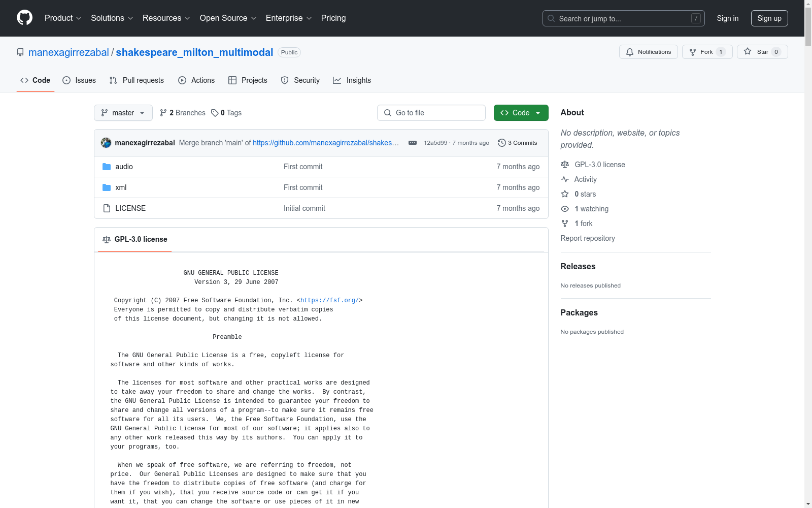
Task: Click the license scale icon in About
Action: 565,165
